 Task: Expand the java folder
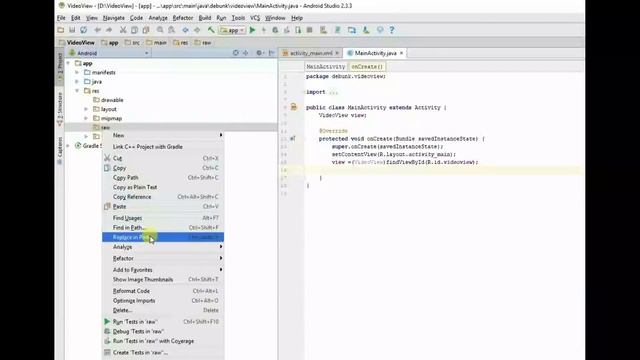pyautogui.click(x=77, y=82)
